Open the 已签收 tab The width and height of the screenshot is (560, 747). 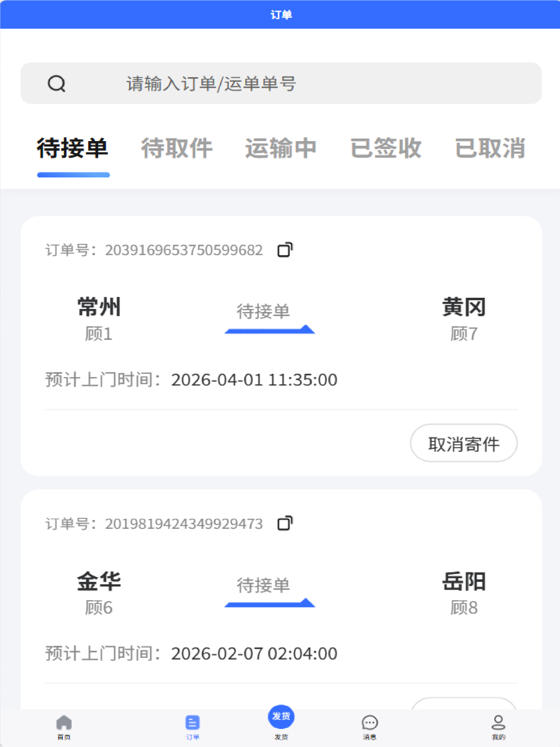pos(386,148)
